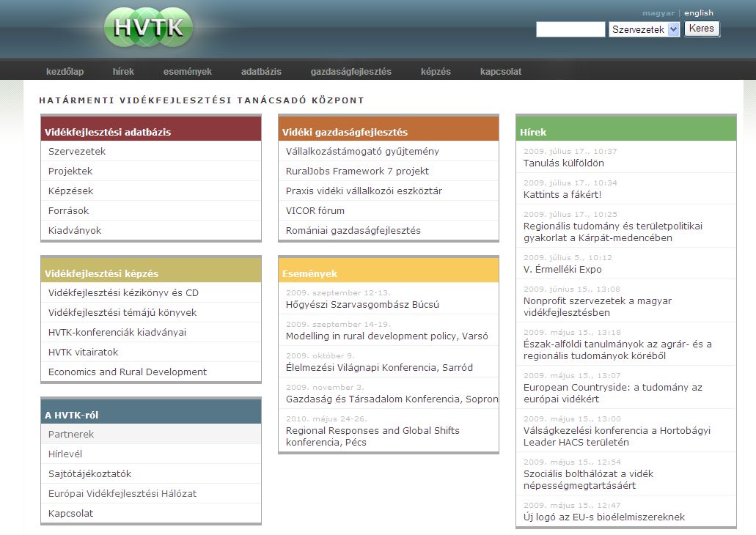Switch language to magyar

658,13
